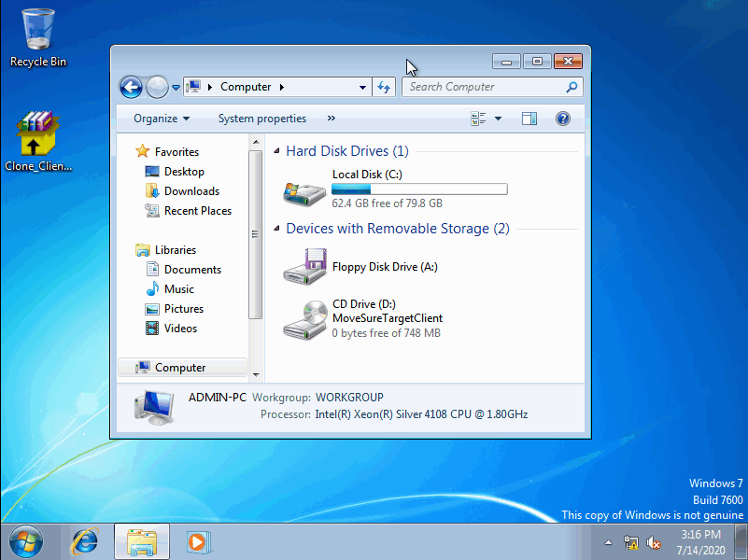This screenshot has width=748, height=560.
Task: Launch Internet Explorer from the taskbar
Action: pyautogui.click(x=85, y=540)
